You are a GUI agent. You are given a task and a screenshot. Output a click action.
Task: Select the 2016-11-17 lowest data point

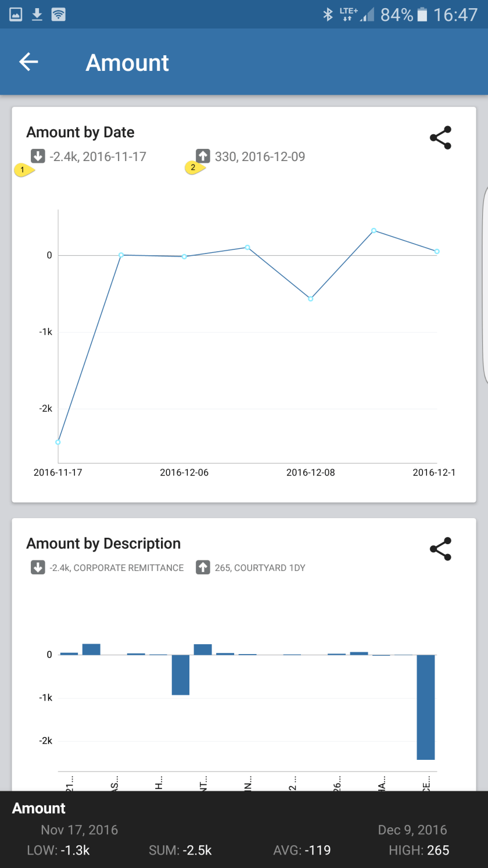(58, 442)
